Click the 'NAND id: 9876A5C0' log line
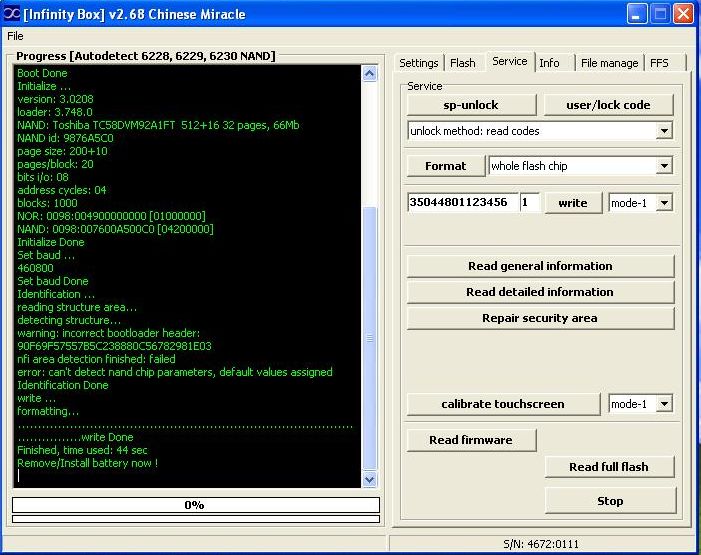The width and height of the screenshot is (701, 555). pyautogui.click(x=65, y=138)
